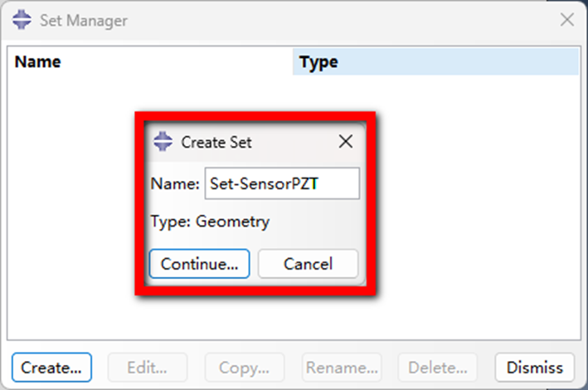Click the Create Set dialog title icon
588x390 pixels.
click(x=163, y=142)
